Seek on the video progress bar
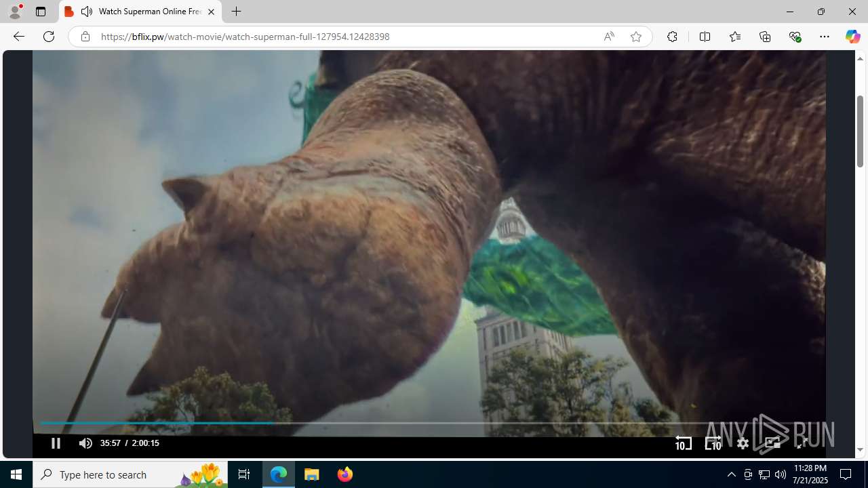Screen dimensions: 868x488 tap(429, 423)
